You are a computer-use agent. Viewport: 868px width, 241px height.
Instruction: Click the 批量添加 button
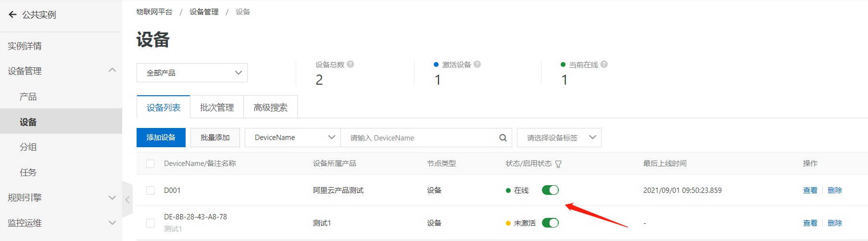[215, 138]
